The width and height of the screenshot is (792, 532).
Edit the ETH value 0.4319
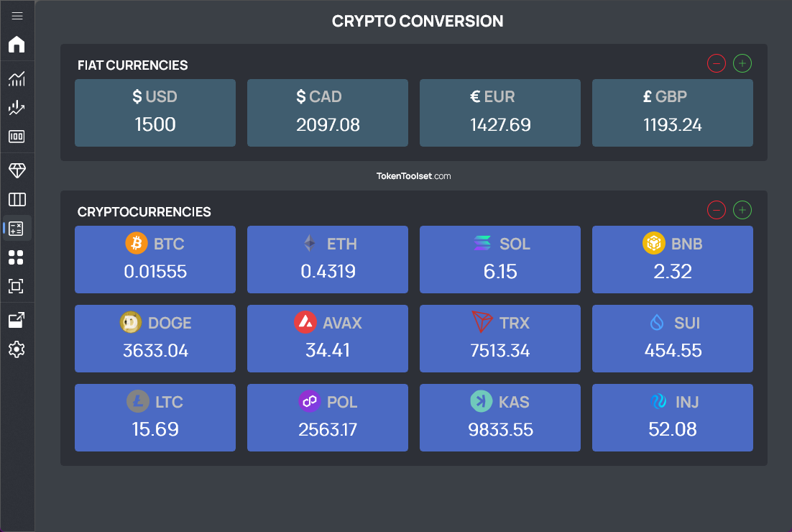click(328, 272)
